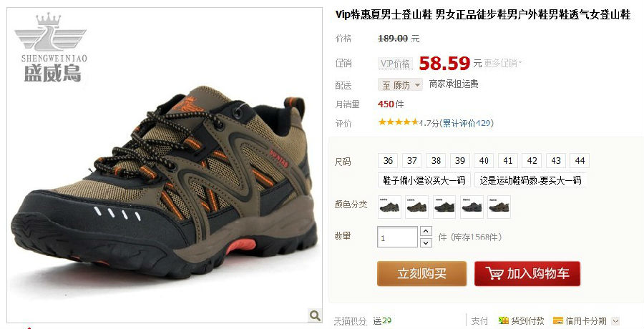
Task: Click the star rating icons
Action: (x=398, y=122)
